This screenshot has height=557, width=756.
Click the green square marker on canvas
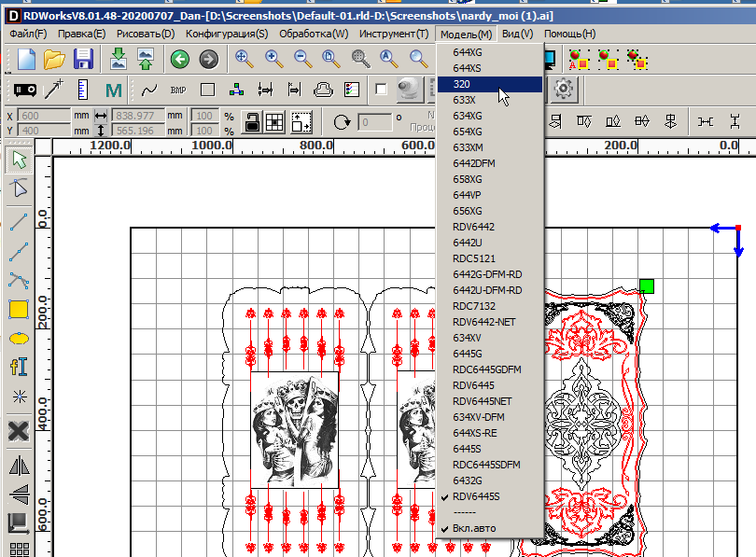(647, 285)
